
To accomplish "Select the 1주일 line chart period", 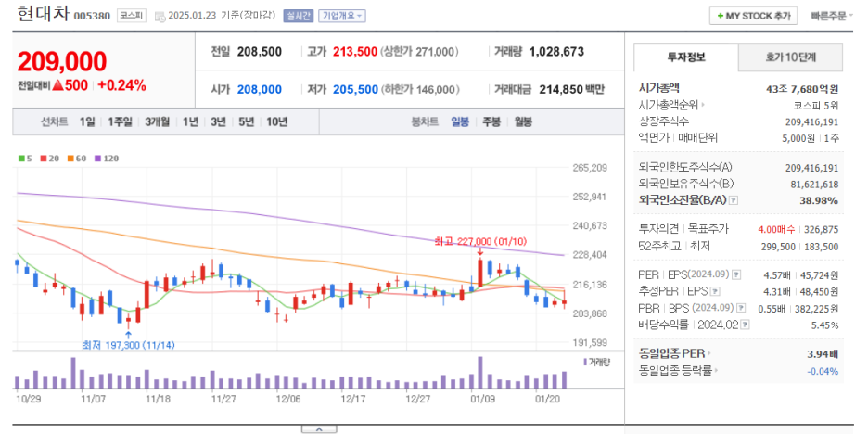I will click(x=121, y=122).
